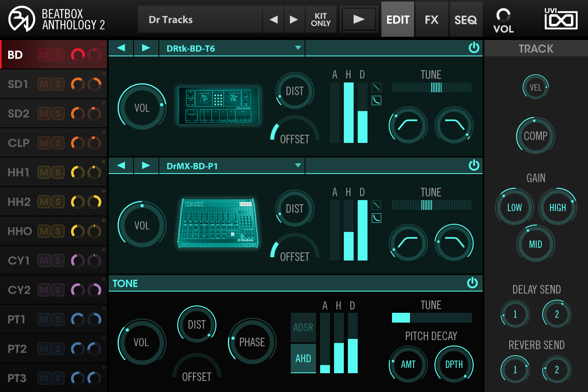Screen dimensions: 588x392
Task: Click the BeatBox Anthology 2 logo icon
Action: pos(21,19)
